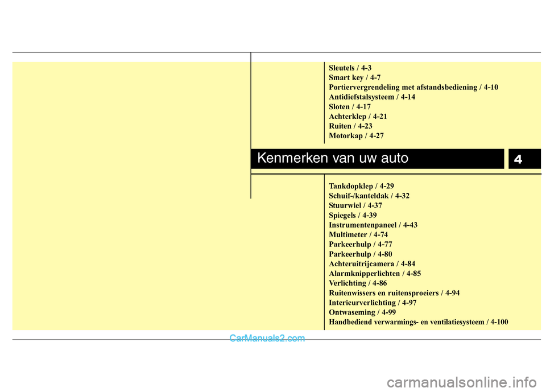Open Spiegels / 4-39

click(353, 215)
